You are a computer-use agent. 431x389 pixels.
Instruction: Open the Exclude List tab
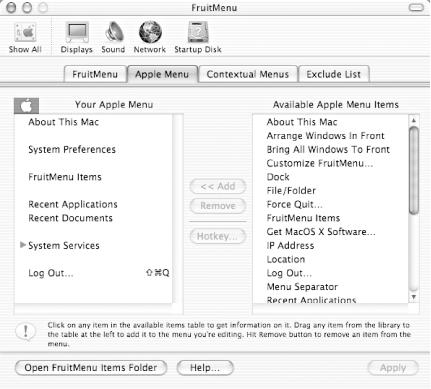pyautogui.click(x=334, y=74)
